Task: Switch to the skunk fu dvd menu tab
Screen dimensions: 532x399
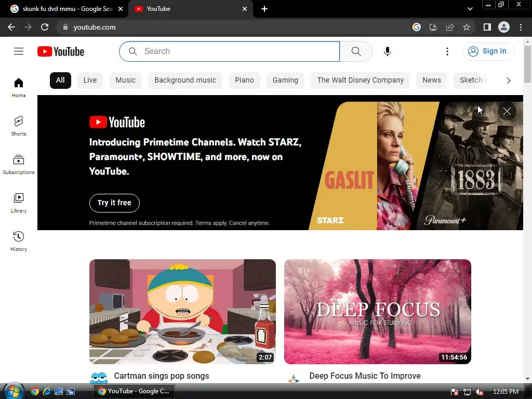Action: [x=63, y=9]
